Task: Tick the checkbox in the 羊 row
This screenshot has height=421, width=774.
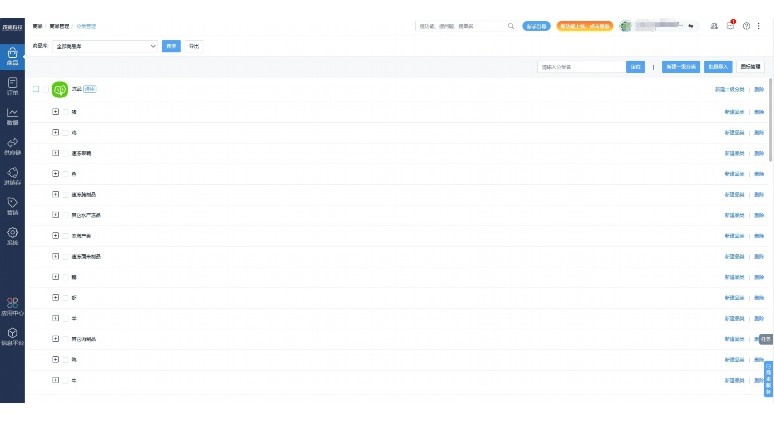Action: pyautogui.click(x=66, y=318)
